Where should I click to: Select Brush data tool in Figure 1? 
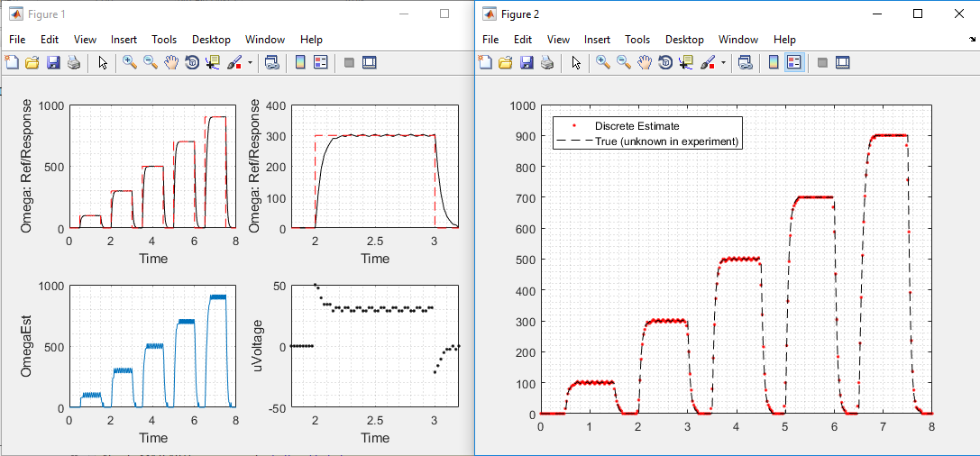pos(234,62)
